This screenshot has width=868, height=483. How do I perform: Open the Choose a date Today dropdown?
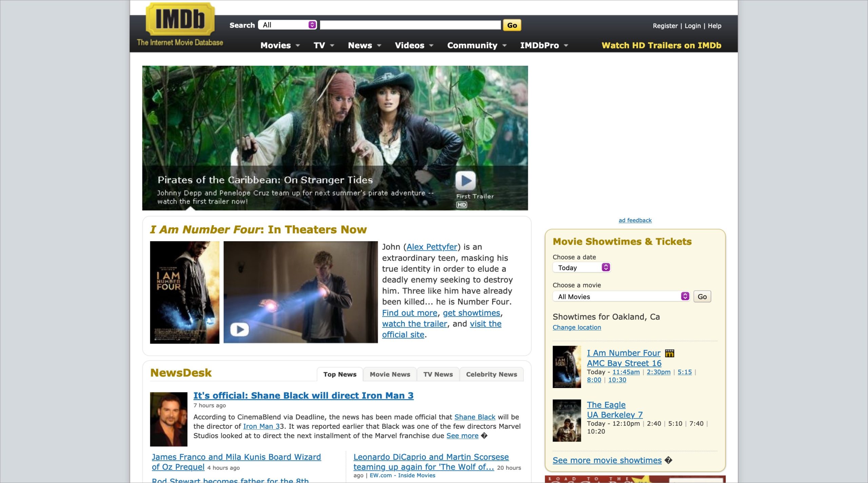[581, 268]
